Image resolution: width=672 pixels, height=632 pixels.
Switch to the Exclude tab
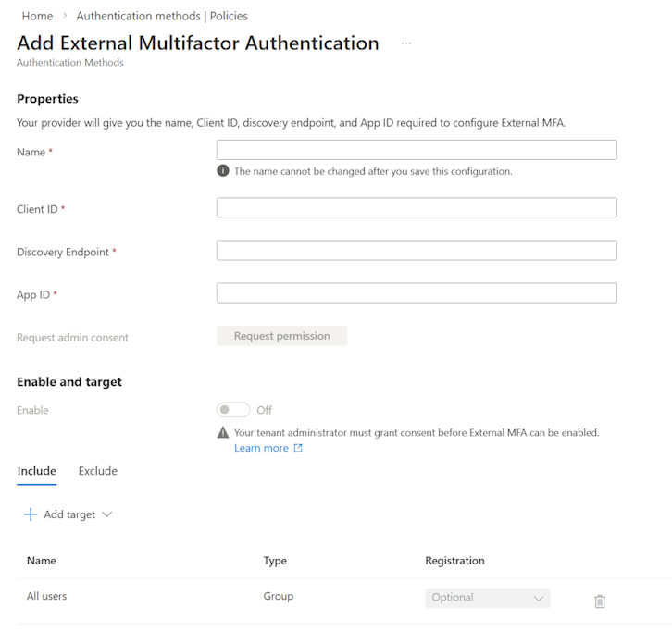click(x=98, y=471)
